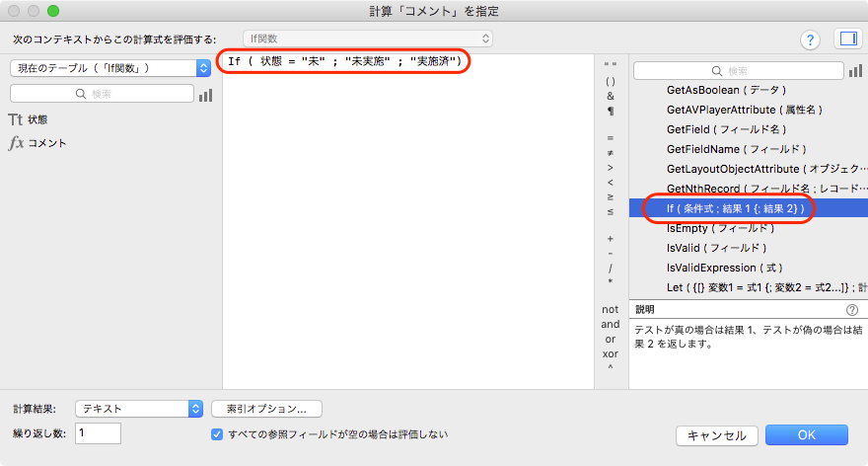Open the If関数 context dropdown
Screen dimensions: 868x466
click(368, 39)
